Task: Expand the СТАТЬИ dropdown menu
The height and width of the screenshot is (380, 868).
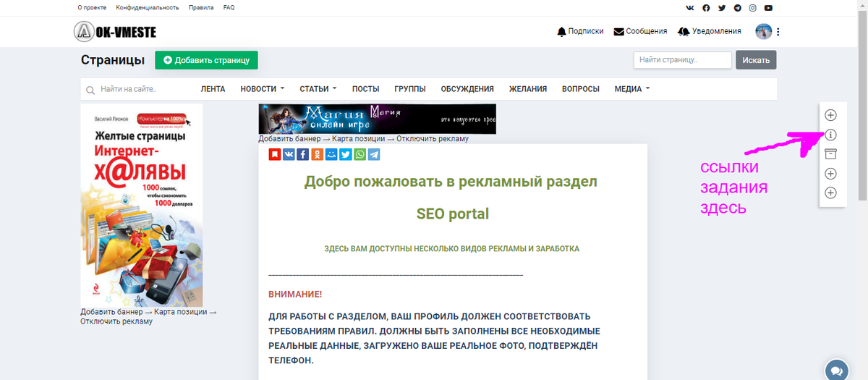Action: (x=318, y=89)
